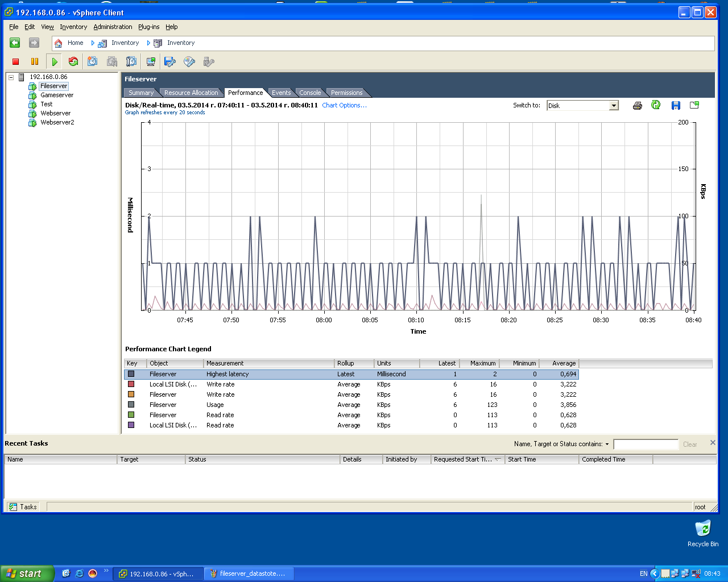Open the Plug-ins menu
Viewport: 728px width, 582px height.
[149, 27]
